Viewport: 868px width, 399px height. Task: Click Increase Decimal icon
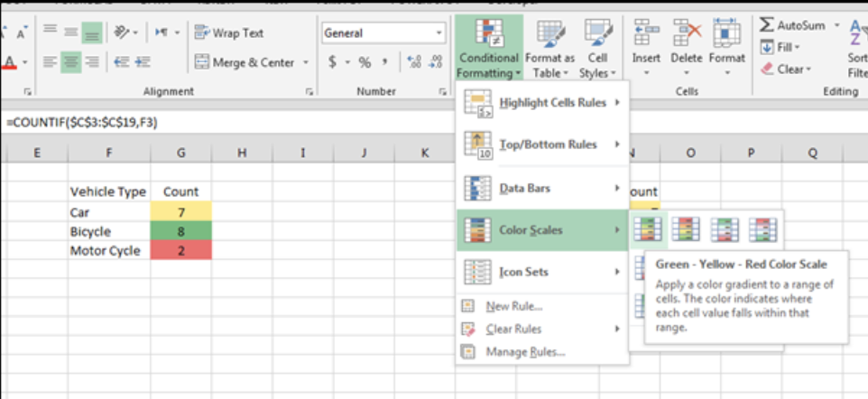(413, 62)
